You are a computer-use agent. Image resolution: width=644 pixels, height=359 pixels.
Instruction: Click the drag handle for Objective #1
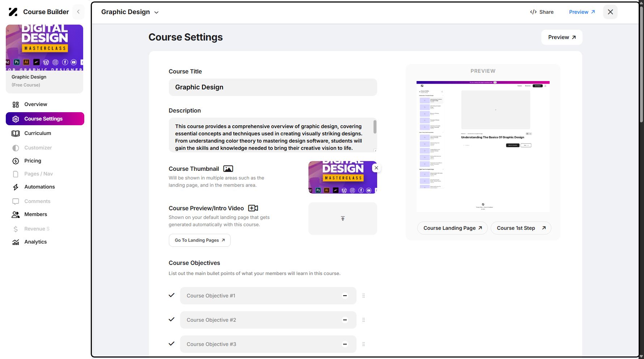click(x=363, y=296)
